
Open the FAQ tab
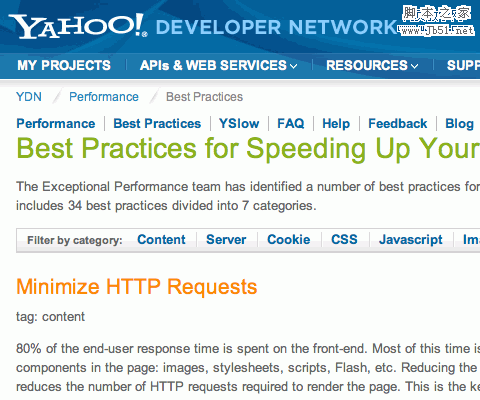click(x=291, y=124)
